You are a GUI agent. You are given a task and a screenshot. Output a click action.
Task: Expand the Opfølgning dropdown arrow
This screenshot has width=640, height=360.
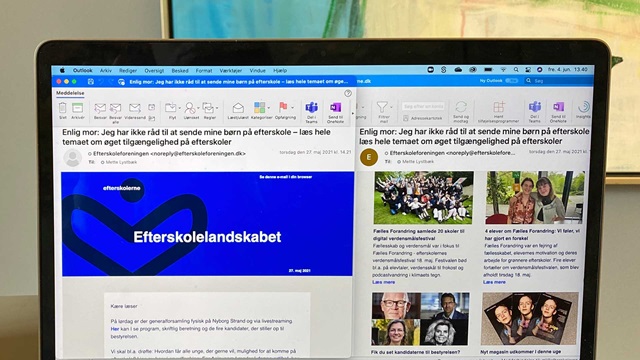point(292,108)
